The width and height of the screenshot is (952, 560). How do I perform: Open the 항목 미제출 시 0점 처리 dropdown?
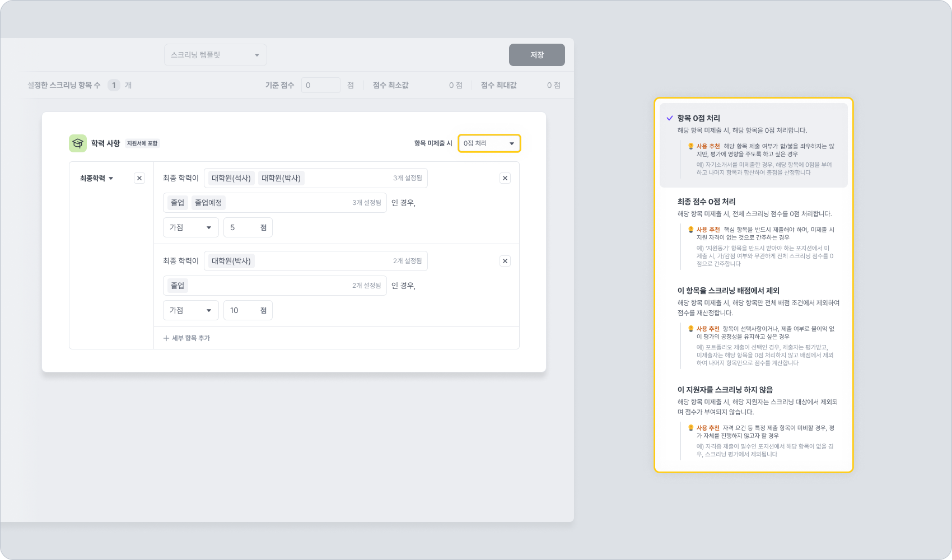pyautogui.click(x=489, y=143)
